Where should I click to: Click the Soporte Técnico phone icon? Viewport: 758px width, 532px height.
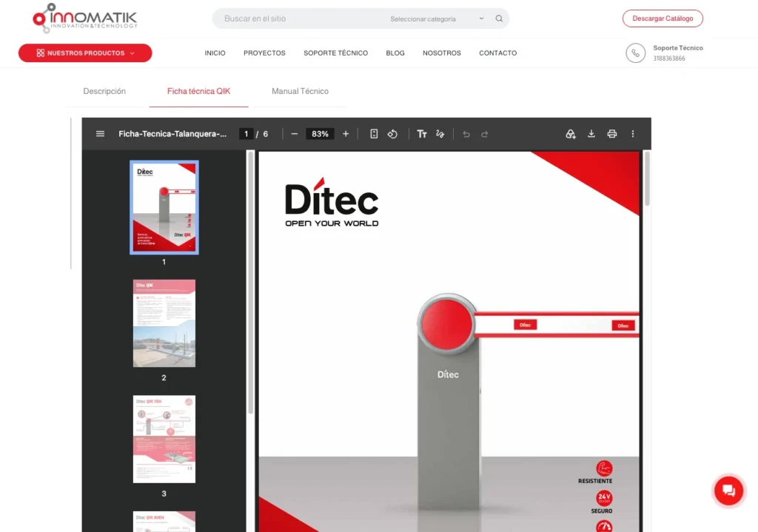[x=635, y=53]
